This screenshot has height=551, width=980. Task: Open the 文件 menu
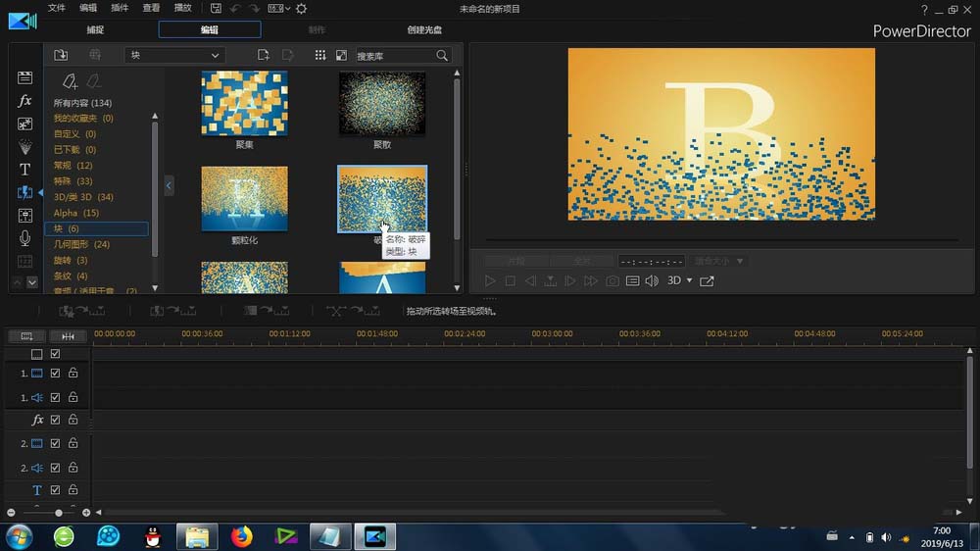point(57,8)
